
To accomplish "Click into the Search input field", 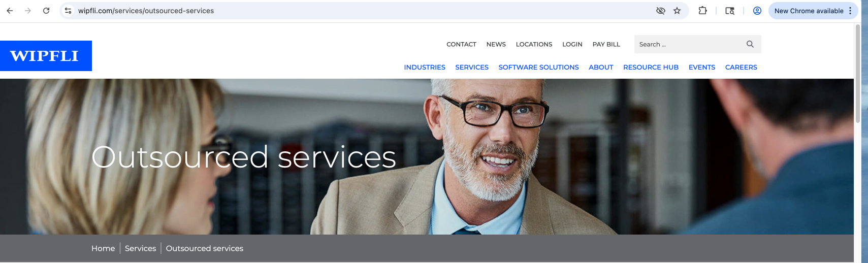I will [688, 44].
